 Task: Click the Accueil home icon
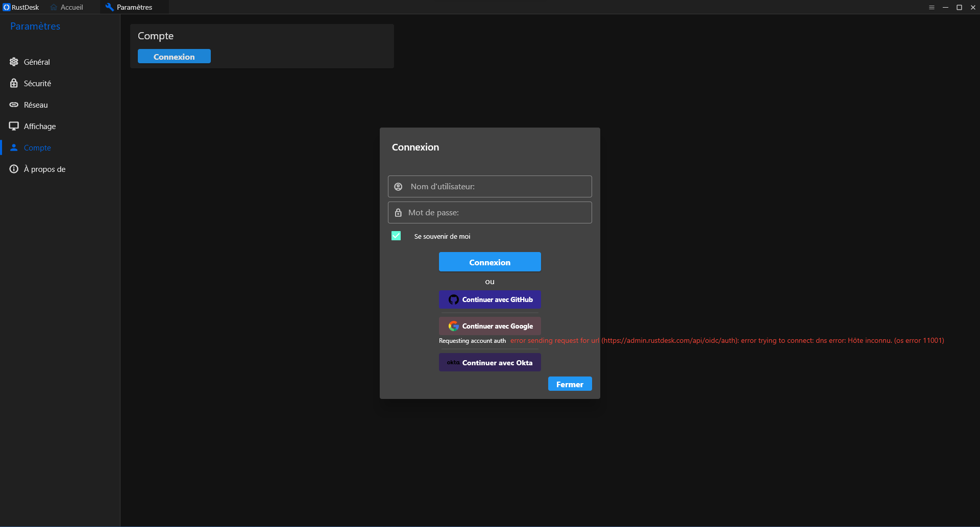click(54, 7)
